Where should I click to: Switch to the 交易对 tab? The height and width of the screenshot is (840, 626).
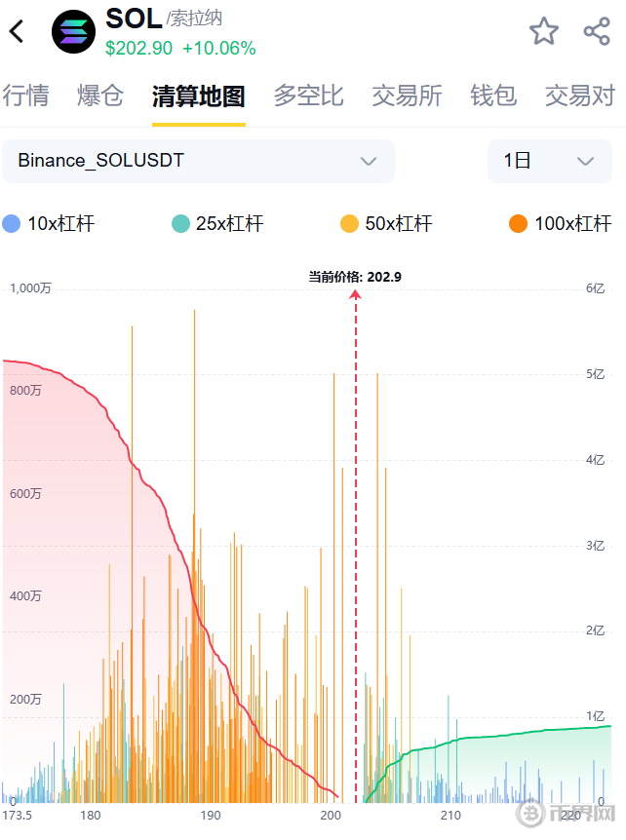pyautogui.click(x=580, y=95)
